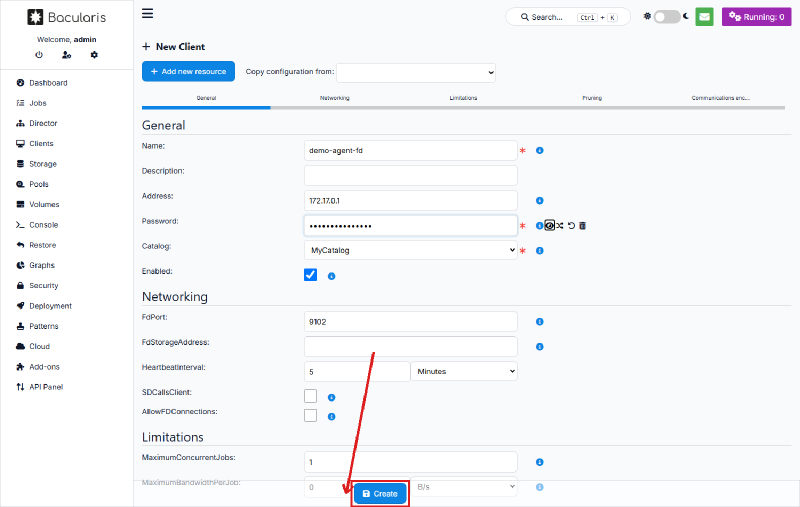Open HeartbeatInterval Minutes unit dropdown
The width and height of the screenshot is (800, 507).
click(x=464, y=371)
